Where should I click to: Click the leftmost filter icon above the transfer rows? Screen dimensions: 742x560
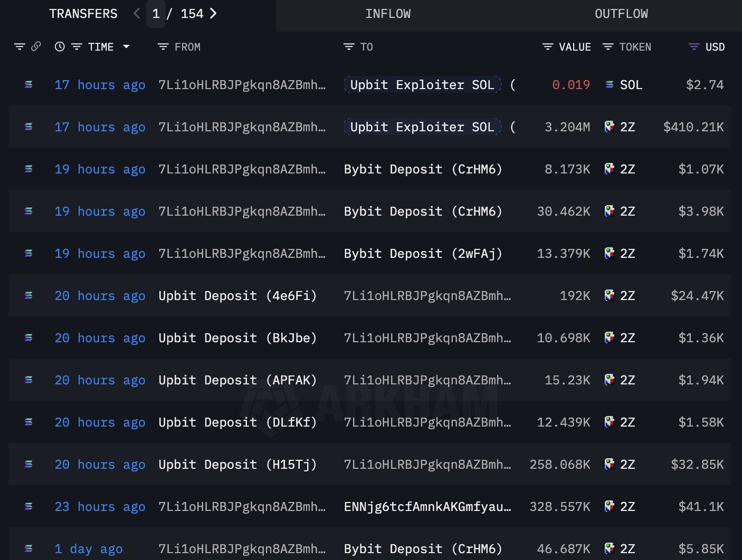[x=20, y=46]
